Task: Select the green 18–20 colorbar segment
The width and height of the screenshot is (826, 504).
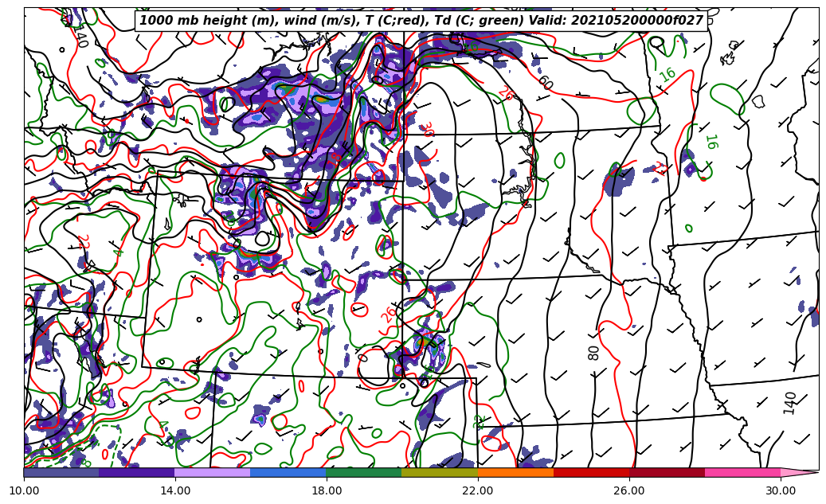Action: pos(364,472)
